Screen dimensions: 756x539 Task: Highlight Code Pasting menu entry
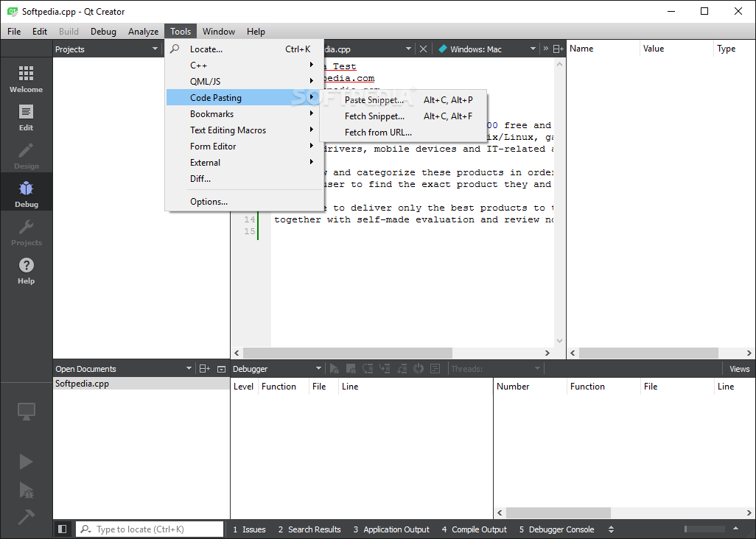[x=245, y=98]
